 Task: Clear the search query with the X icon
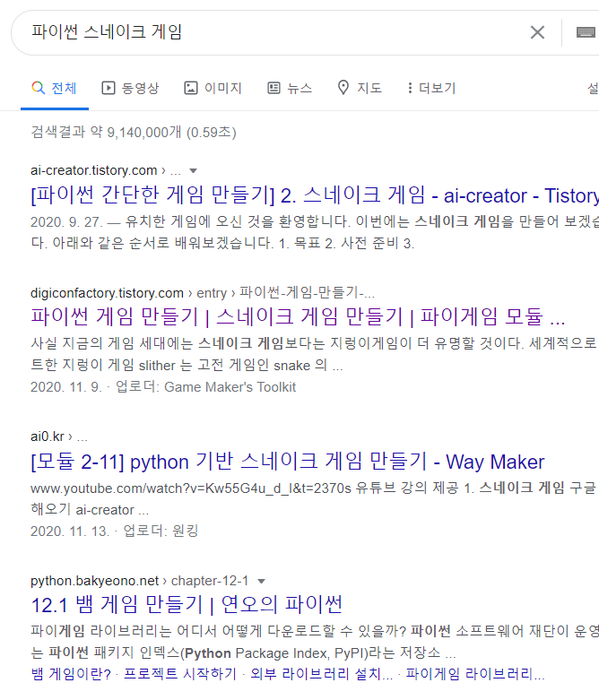coord(537,32)
